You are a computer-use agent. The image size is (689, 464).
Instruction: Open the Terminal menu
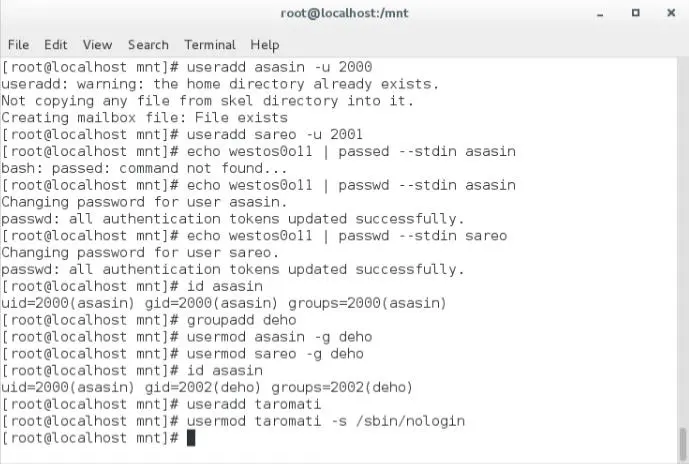click(210, 45)
